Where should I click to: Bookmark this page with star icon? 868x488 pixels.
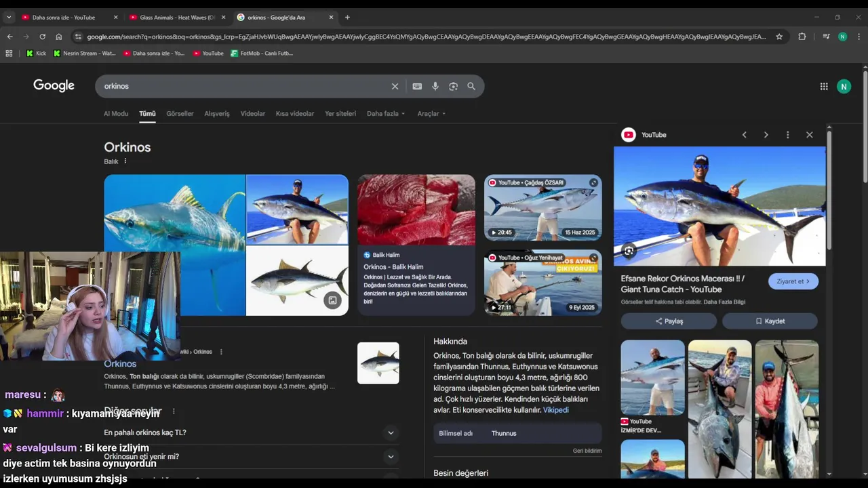779,37
